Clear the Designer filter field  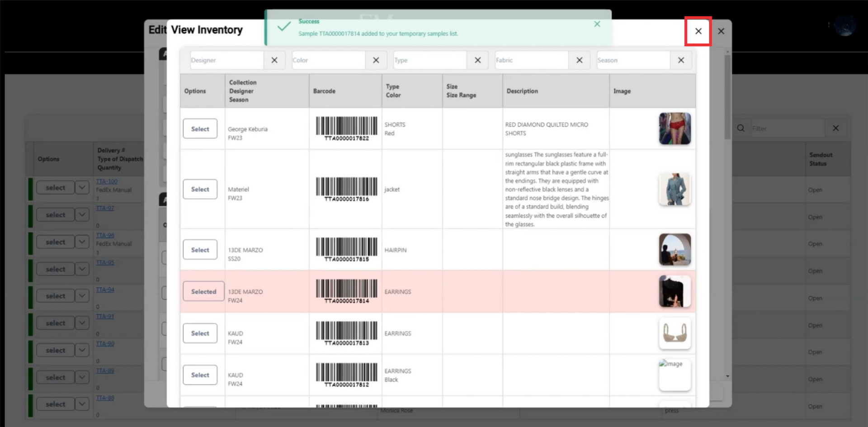coord(274,60)
